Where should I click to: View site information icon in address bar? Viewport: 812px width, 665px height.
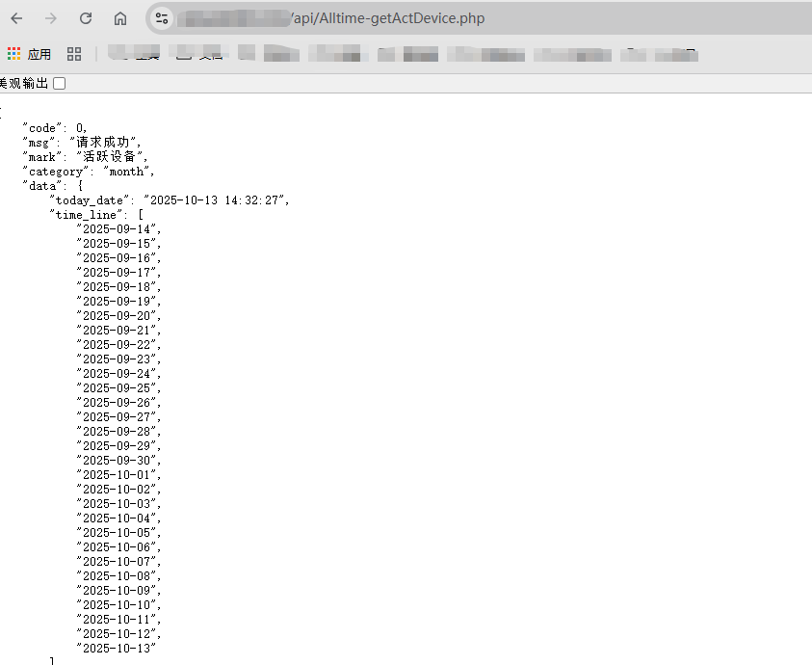coord(162,18)
